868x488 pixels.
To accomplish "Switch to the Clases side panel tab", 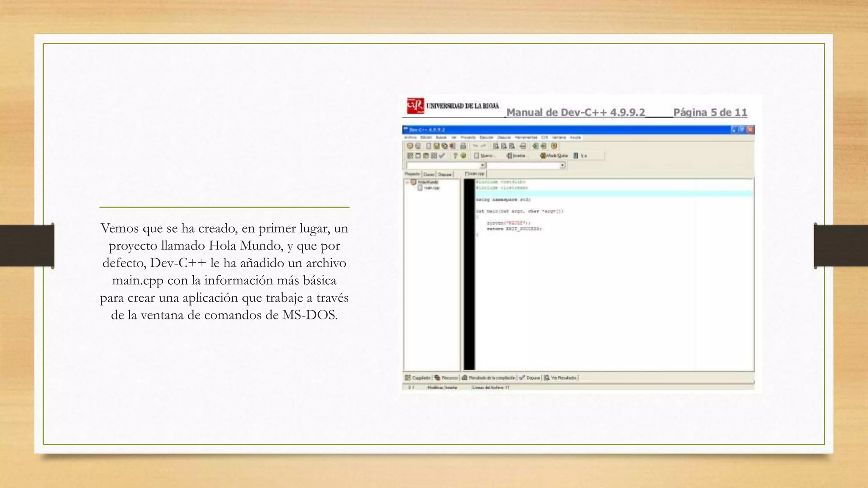I will 429,174.
